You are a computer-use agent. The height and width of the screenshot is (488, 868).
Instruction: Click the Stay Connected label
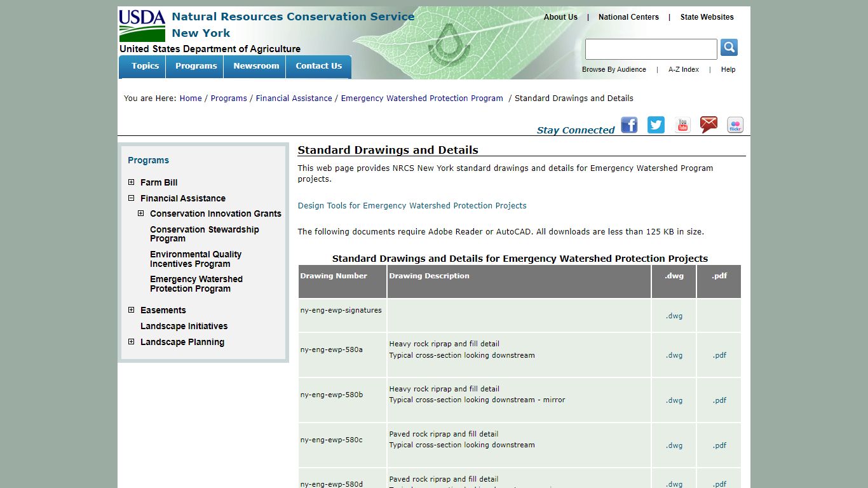(576, 130)
